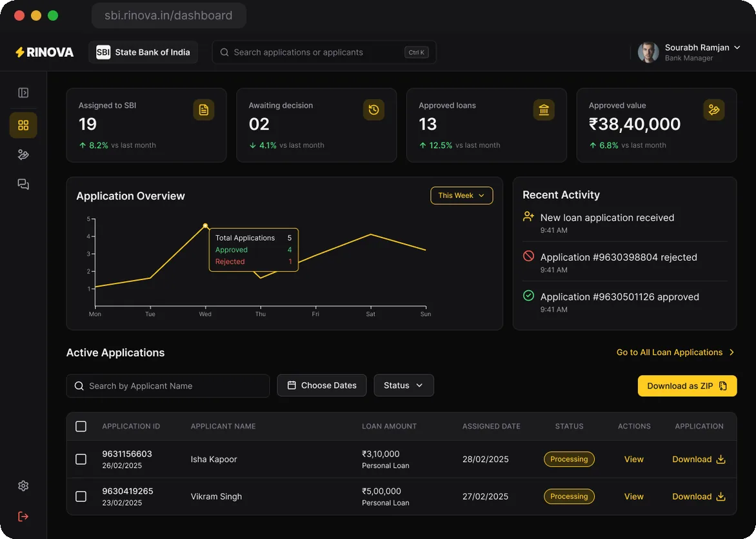Open the dashboard grid icon in sidebar
756x539 pixels.
[23, 125]
